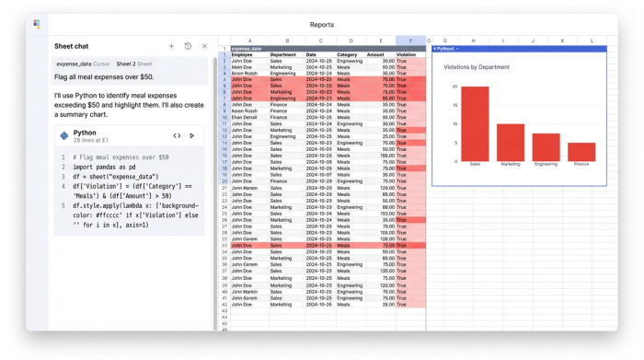644x360 pixels.
Task: Click the 129.00 amount cell
Action: coord(381,188)
